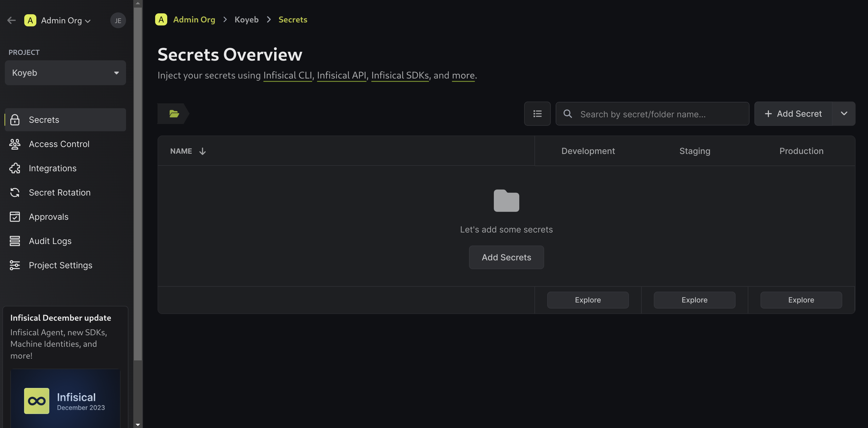Select the list view toggle icon

pyautogui.click(x=537, y=113)
